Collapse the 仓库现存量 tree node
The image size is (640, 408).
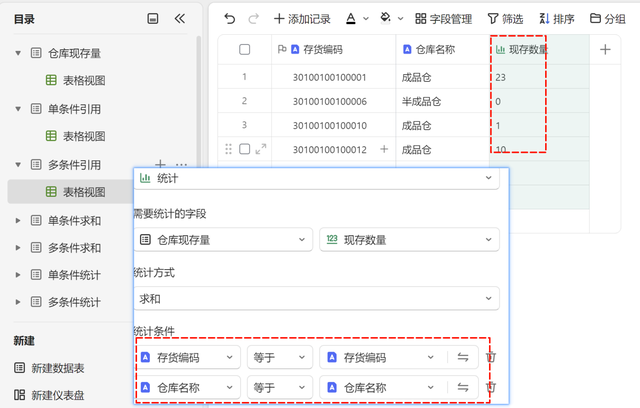tap(18, 53)
